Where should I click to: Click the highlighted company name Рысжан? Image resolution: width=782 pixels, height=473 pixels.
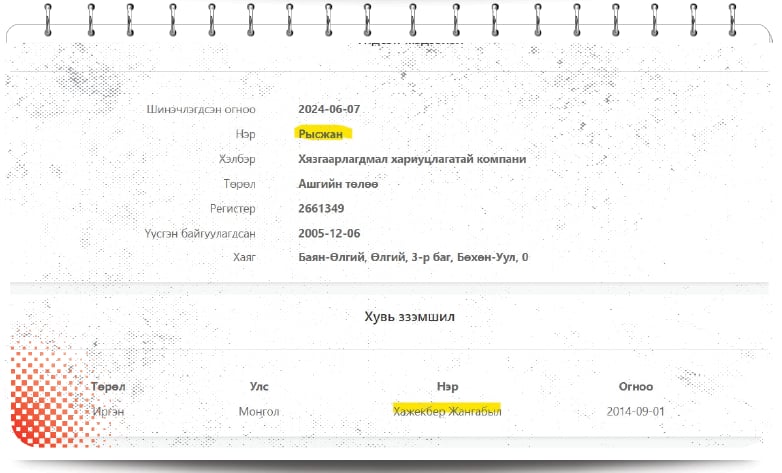(321, 134)
